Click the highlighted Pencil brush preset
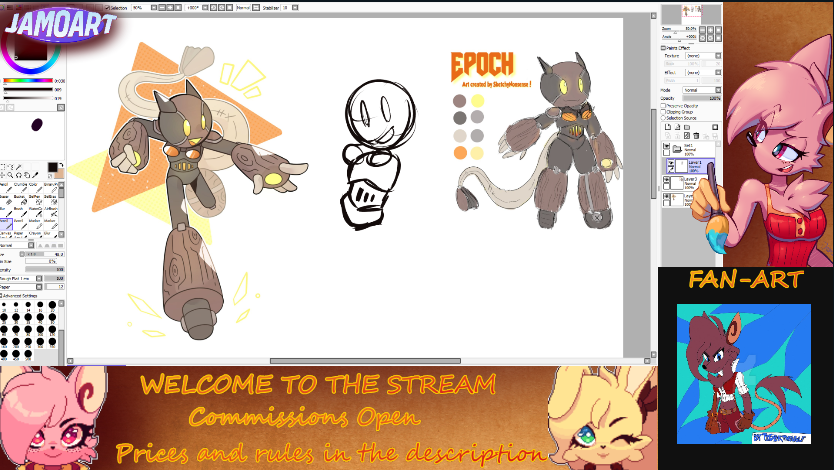This screenshot has width=834, height=470. [x=6, y=224]
